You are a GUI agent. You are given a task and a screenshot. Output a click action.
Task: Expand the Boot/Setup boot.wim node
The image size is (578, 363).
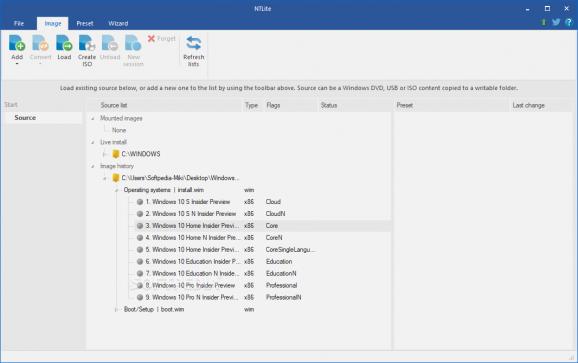coord(116,310)
